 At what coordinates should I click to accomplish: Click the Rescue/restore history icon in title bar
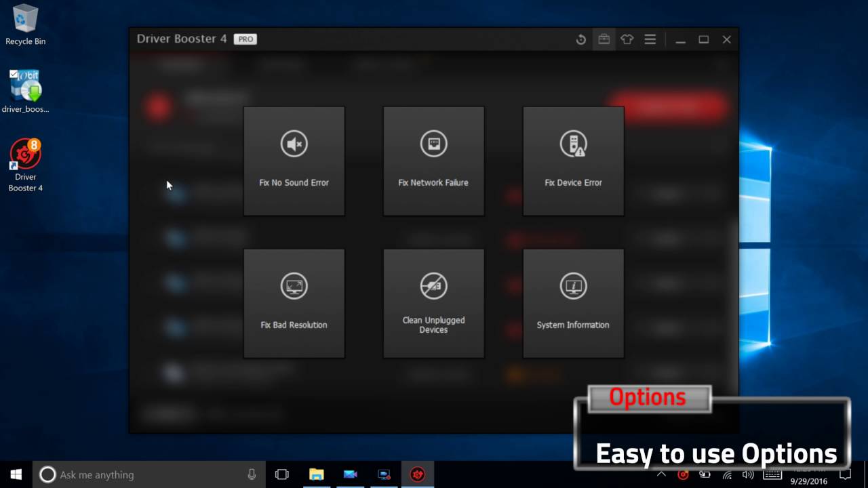[580, 39]
